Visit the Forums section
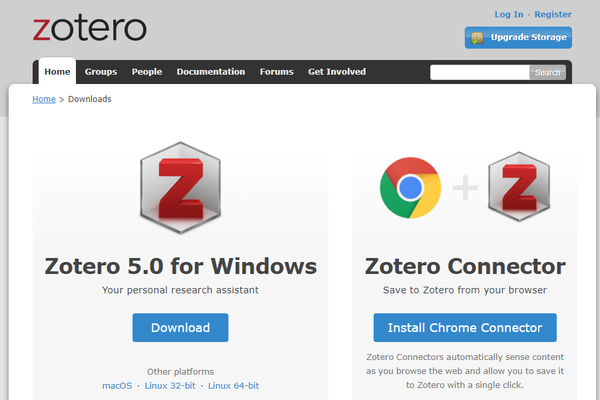Image resolution: width=600 pixels, height=400 pixels. pos(277,72)
